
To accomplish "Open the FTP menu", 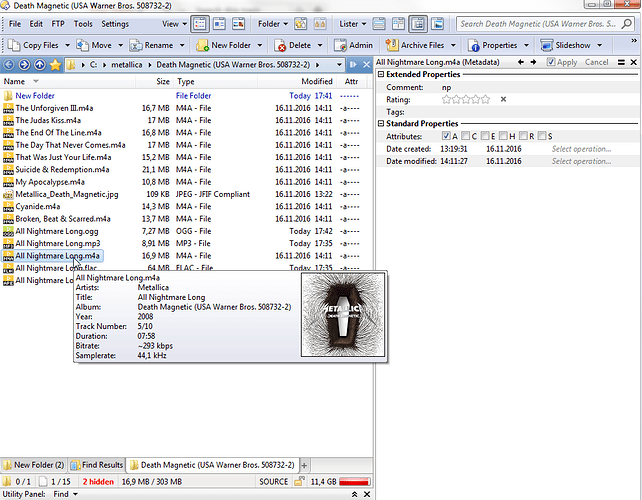I will tap(58, 24).
